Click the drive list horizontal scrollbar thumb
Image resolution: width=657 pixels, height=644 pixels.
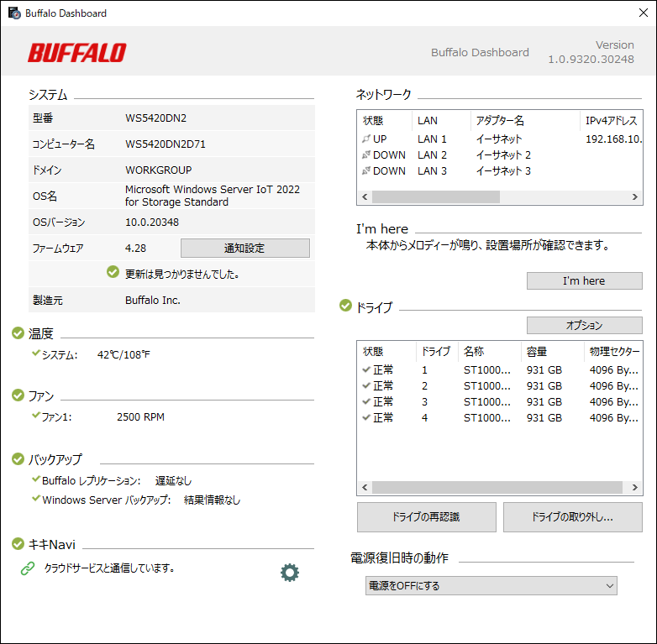pyautogui.click(x=496, y=487)
